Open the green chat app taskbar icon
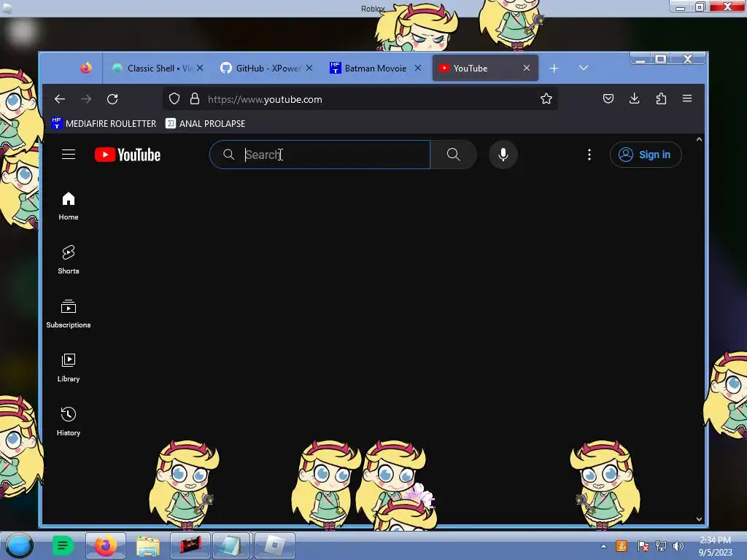 [x=62, y=545]
